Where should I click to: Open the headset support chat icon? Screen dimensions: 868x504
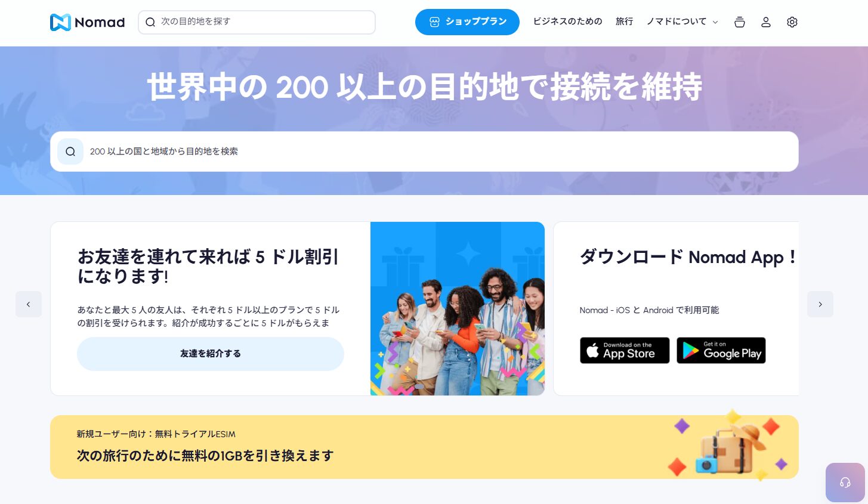click(x=845, y=483)
